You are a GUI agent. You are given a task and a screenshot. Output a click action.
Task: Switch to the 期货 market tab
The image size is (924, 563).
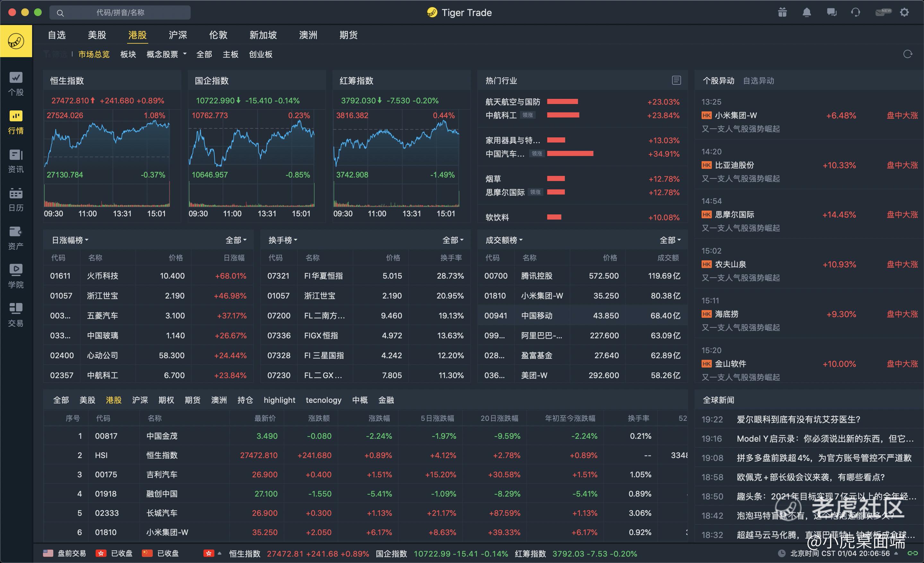(x=348, y=35)
